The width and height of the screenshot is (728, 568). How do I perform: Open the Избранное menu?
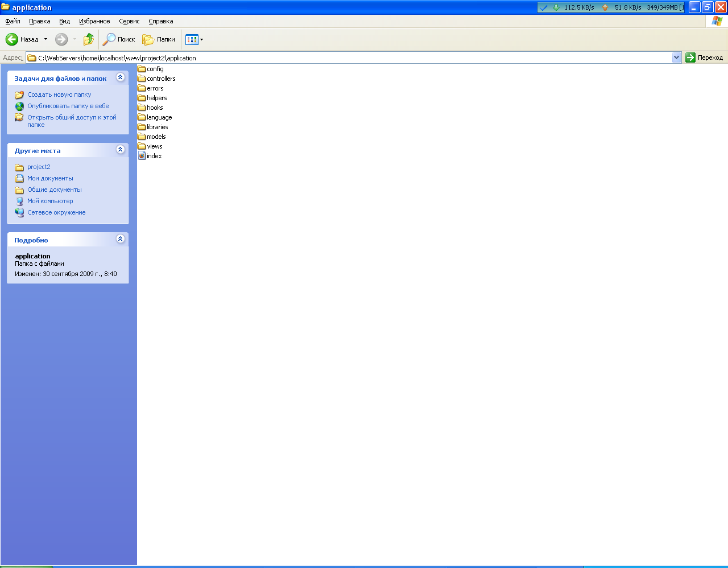94,21
